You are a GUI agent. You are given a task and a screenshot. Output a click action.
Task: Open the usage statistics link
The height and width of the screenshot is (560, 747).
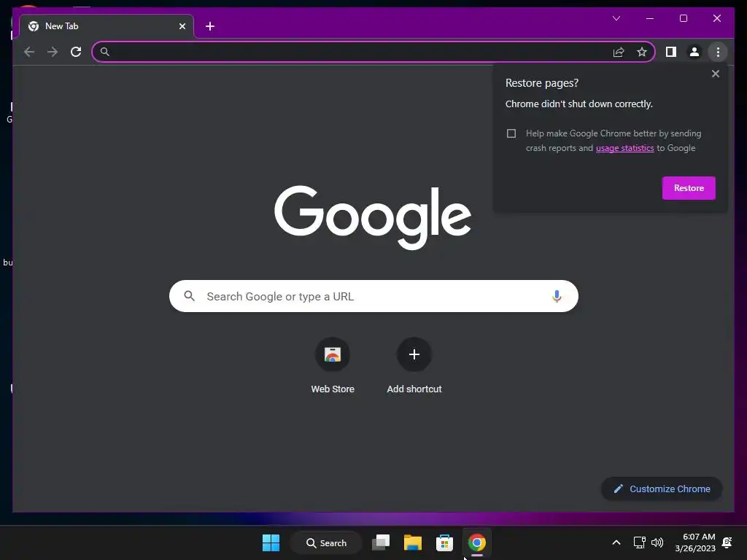(624, 148)
